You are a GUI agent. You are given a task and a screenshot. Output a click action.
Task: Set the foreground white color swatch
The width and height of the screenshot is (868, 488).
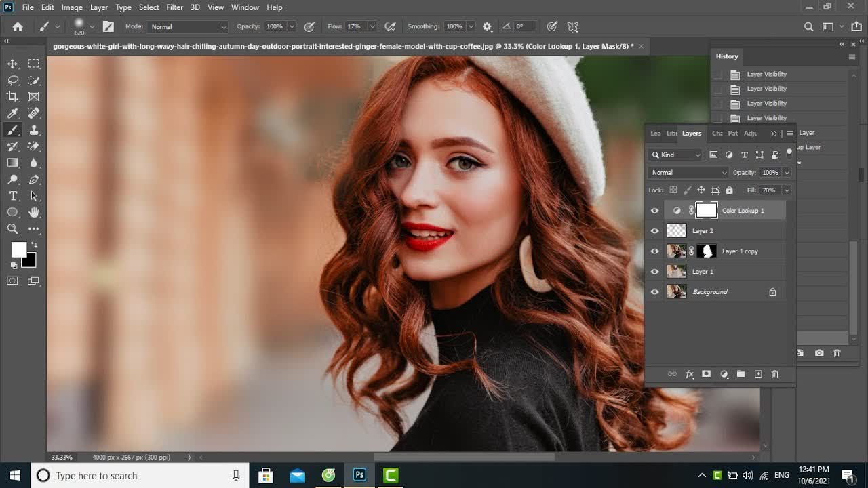pyautogui.click(x=18, y=249)
